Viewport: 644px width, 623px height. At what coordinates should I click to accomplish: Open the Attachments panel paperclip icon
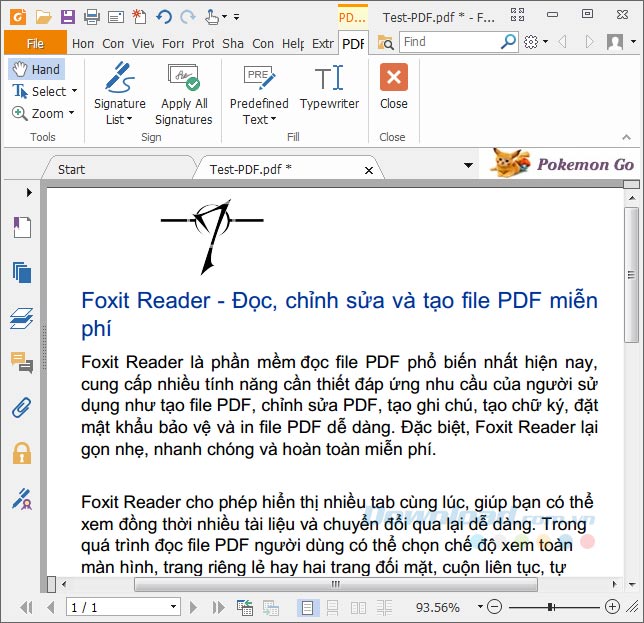pyautogui.click(x=21, y=407)
